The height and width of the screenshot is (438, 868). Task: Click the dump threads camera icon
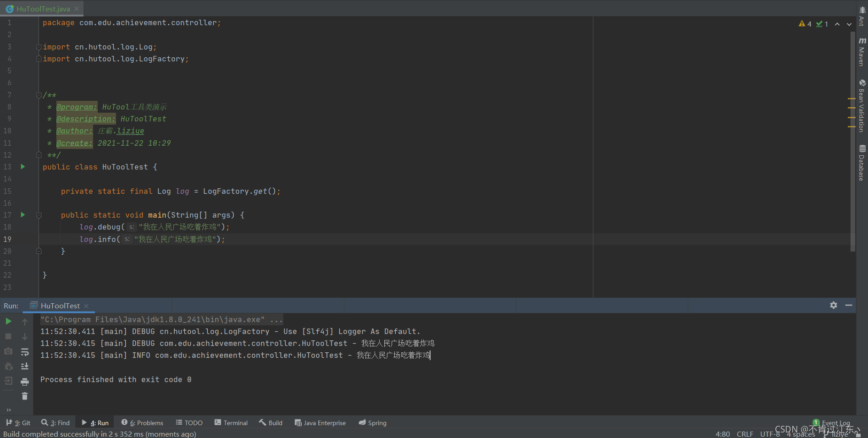point(8,351)
